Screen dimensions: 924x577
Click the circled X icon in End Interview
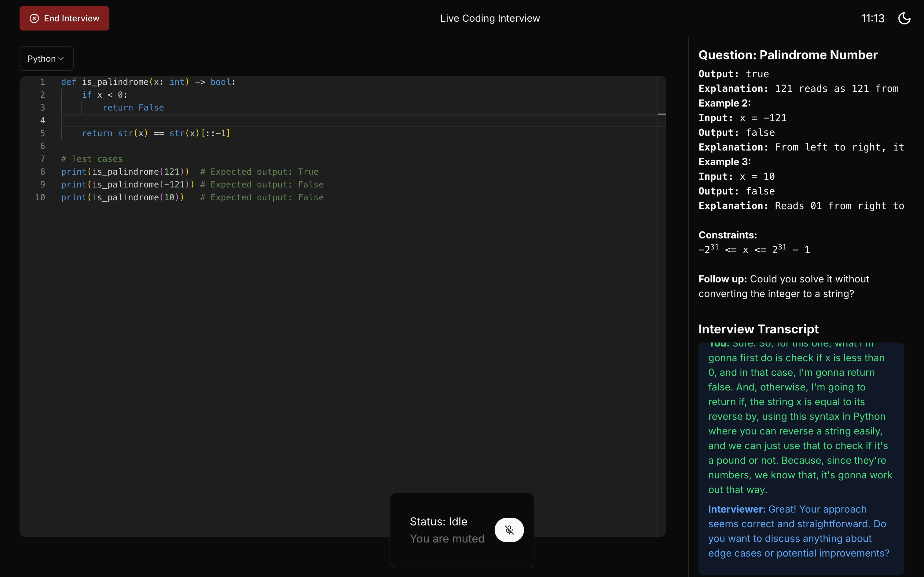click(x=34, y=18)
